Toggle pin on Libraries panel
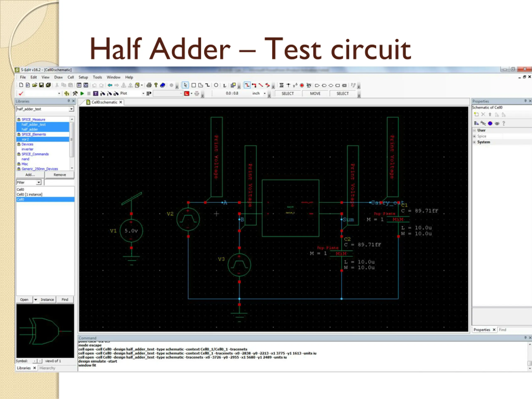Viewport: 532px width, 399px height. click(x=69, y=101)
